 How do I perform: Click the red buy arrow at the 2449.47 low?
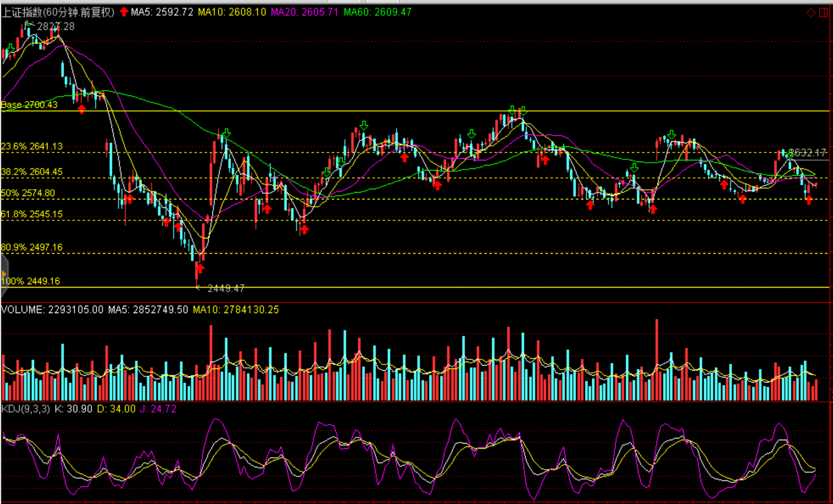tap(199, 268)
